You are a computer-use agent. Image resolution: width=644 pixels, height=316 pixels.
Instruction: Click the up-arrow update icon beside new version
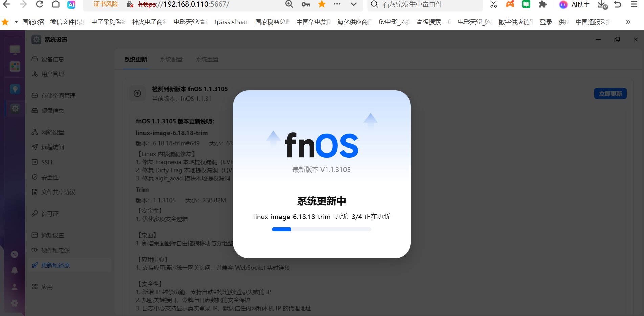[x=137, y=93]
